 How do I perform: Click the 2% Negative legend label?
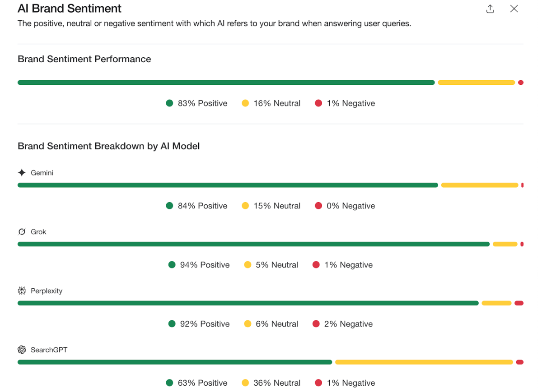click(348, 324)
